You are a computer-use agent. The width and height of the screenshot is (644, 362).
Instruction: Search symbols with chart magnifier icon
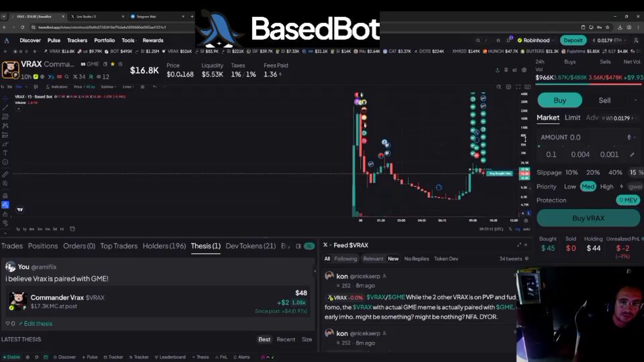pyautogui.click(x=498, y=87)
